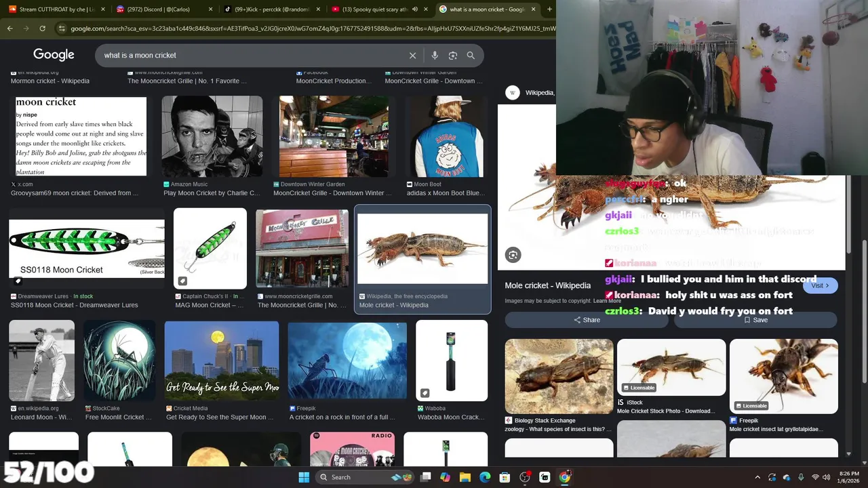Click the magnifier search submit icon
868x488 pixels.
click(x=471, y=56)
